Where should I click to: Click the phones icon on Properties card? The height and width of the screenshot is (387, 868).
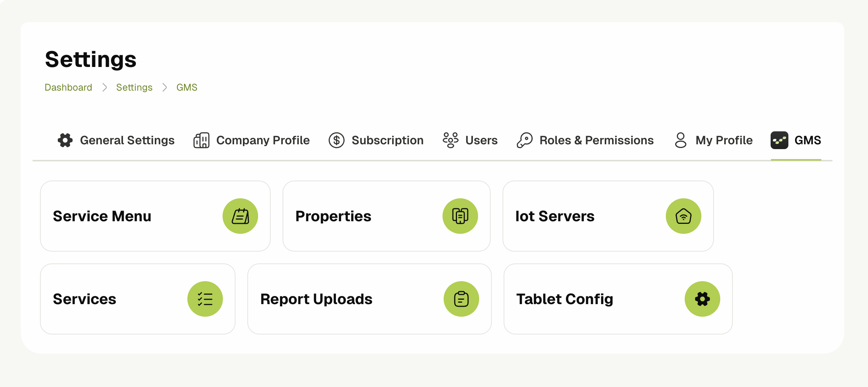click(460, 216)
